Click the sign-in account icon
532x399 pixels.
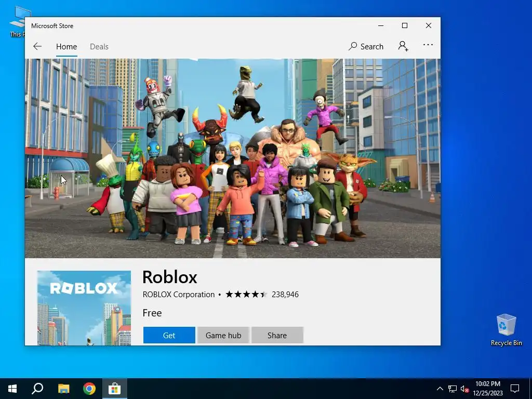point(403,46)
